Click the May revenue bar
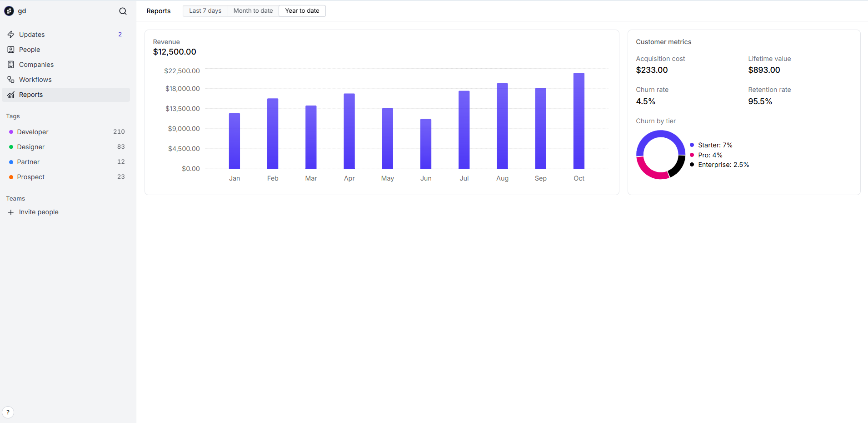Image resolution: width=868 pixels, height=423 pixels. coord(388,139)
